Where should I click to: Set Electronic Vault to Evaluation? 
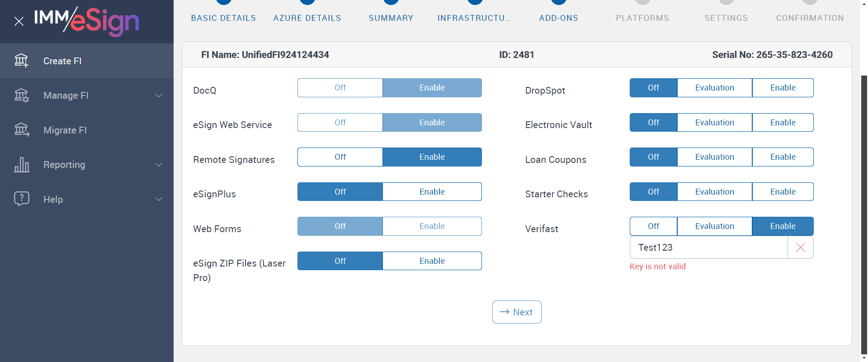point(715,123)
